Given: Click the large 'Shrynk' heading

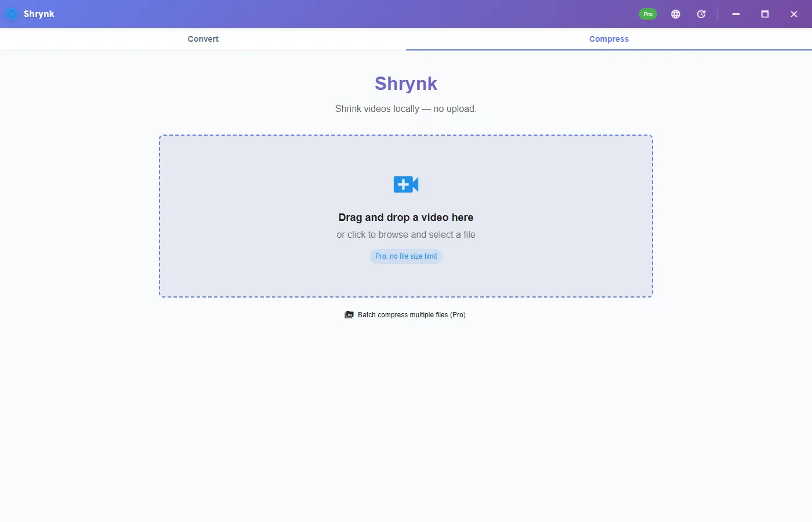Looking at the screenshot, I should click(406, 84).
